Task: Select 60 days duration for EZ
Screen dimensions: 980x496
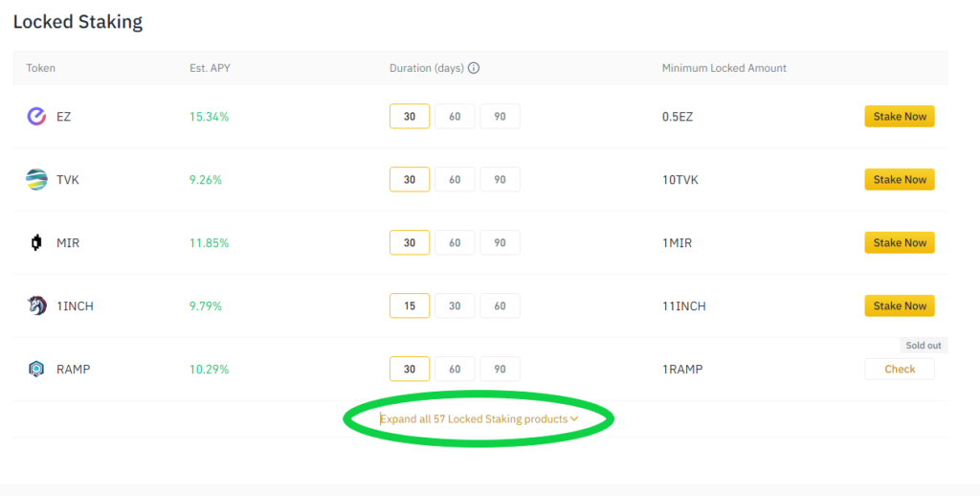Action: (x=455, y=116)
